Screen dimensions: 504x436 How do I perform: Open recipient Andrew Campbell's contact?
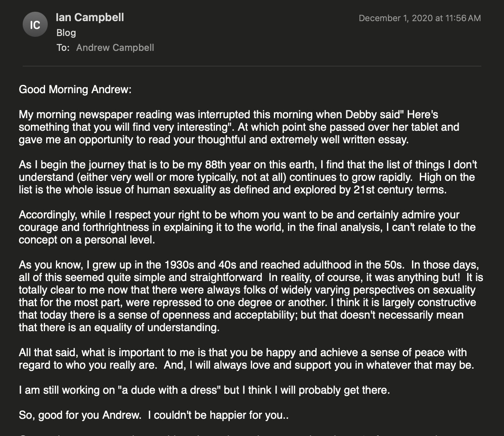[115, 47]
